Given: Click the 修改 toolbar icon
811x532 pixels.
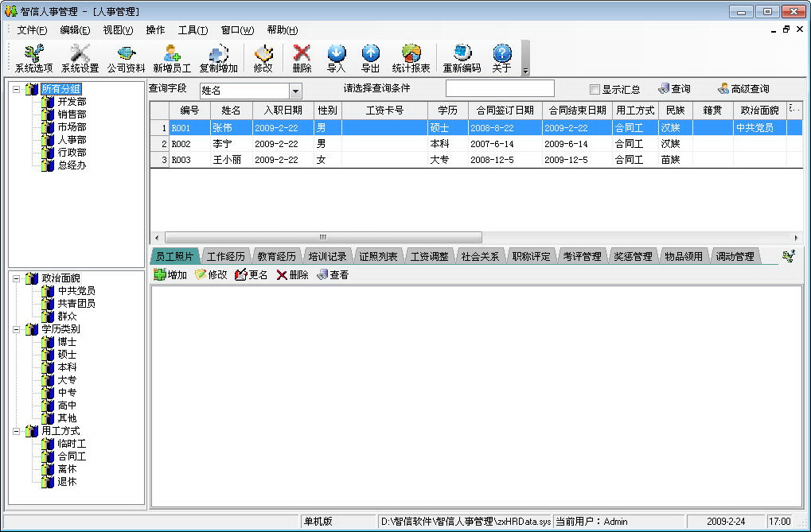Looking at the screenshot, I should (263, 58).
